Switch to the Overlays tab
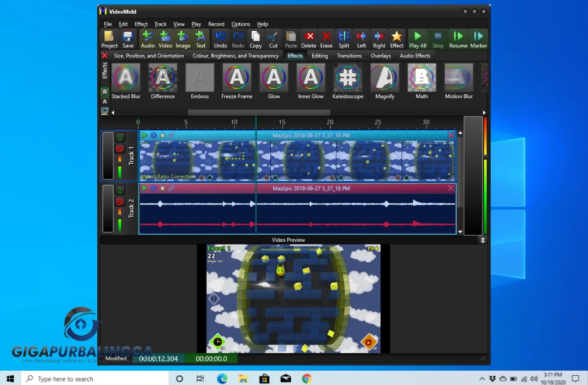588x385 pixels. pyautogui.click(x=381, y=55)
